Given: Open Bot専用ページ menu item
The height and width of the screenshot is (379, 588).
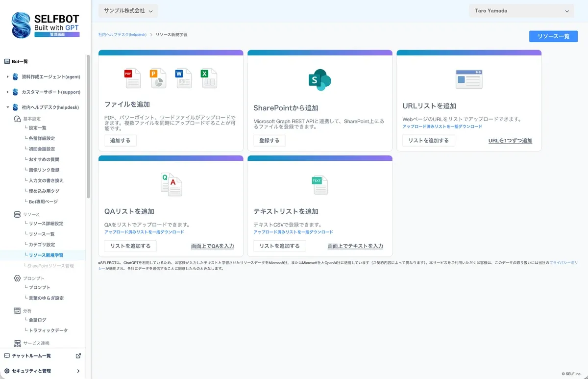Looking at the screenshot, I should click(x=43, y=202).
